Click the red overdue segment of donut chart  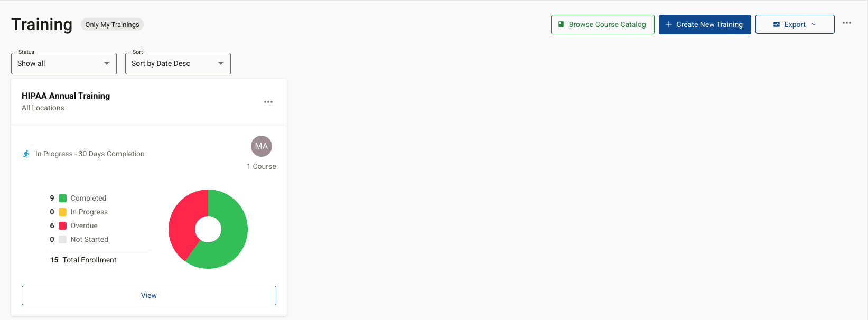[183, 222]
